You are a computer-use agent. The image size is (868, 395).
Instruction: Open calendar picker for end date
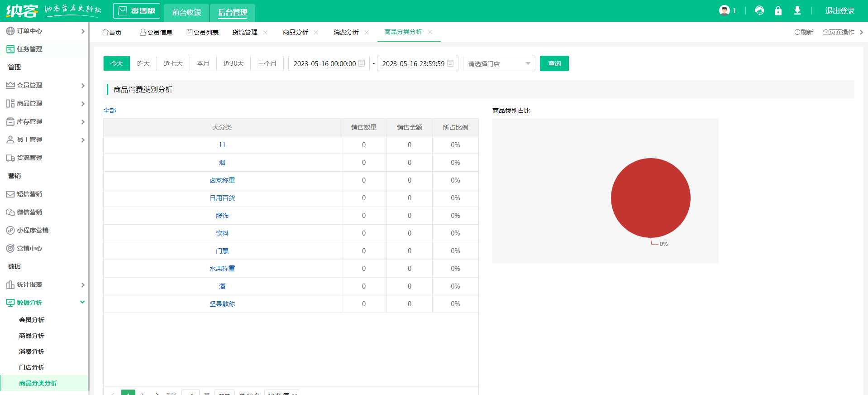(x=450, y=63)
